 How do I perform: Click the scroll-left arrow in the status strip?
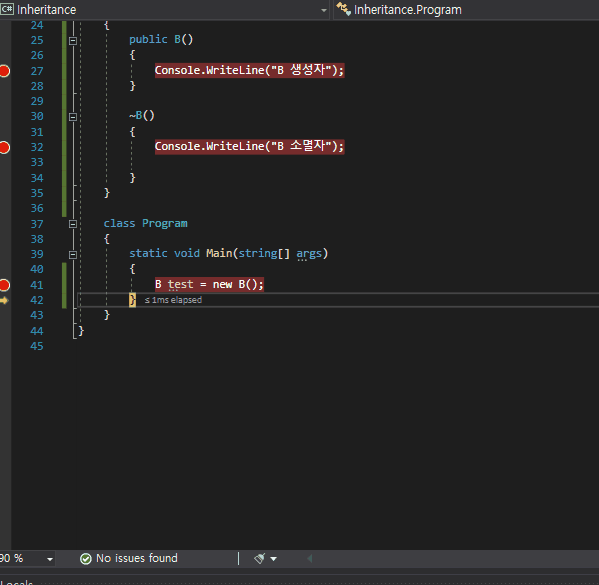pos(310,559)
